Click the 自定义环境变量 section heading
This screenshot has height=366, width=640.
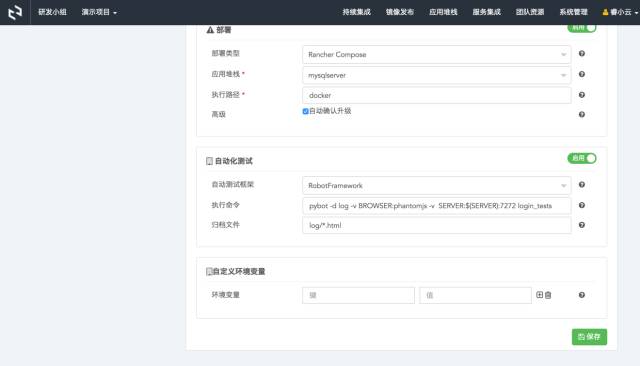pos(239,271)
